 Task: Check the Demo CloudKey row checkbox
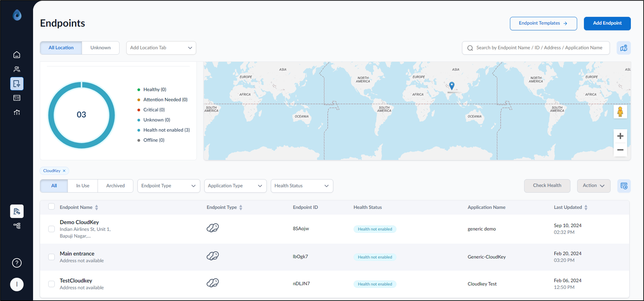51,229
